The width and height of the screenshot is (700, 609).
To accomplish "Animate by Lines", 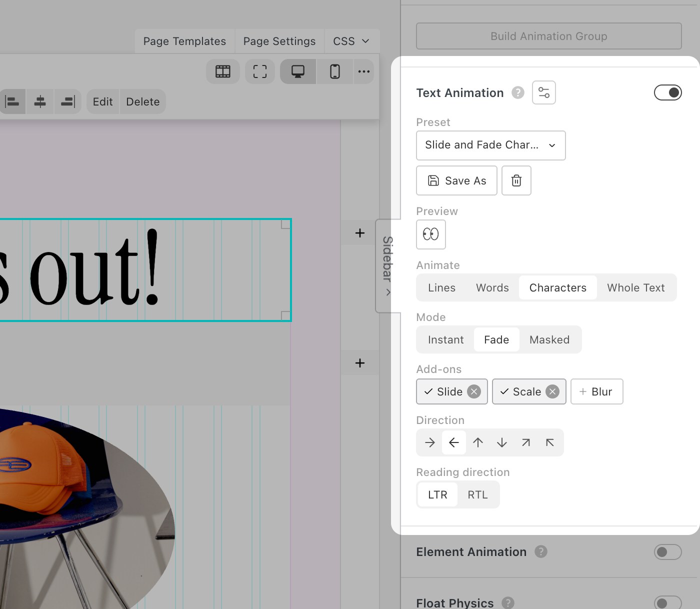I will coord(442,287).
